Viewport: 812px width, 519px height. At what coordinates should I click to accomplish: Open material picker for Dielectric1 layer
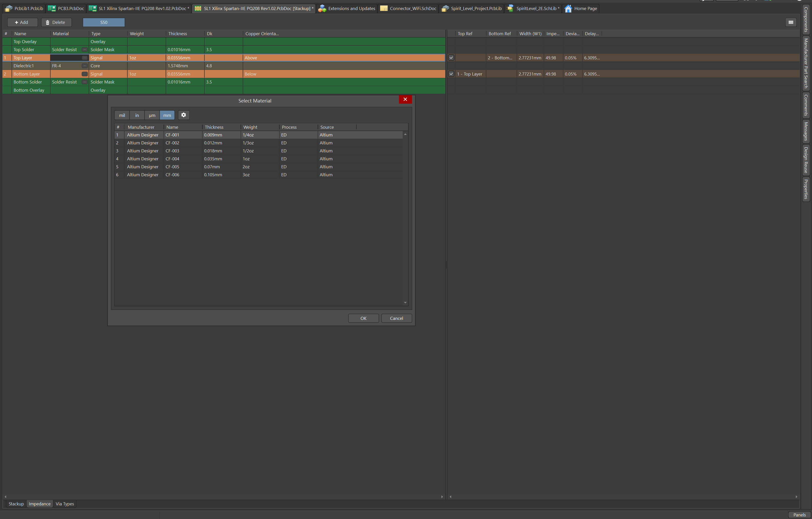[x=85, y=66]
